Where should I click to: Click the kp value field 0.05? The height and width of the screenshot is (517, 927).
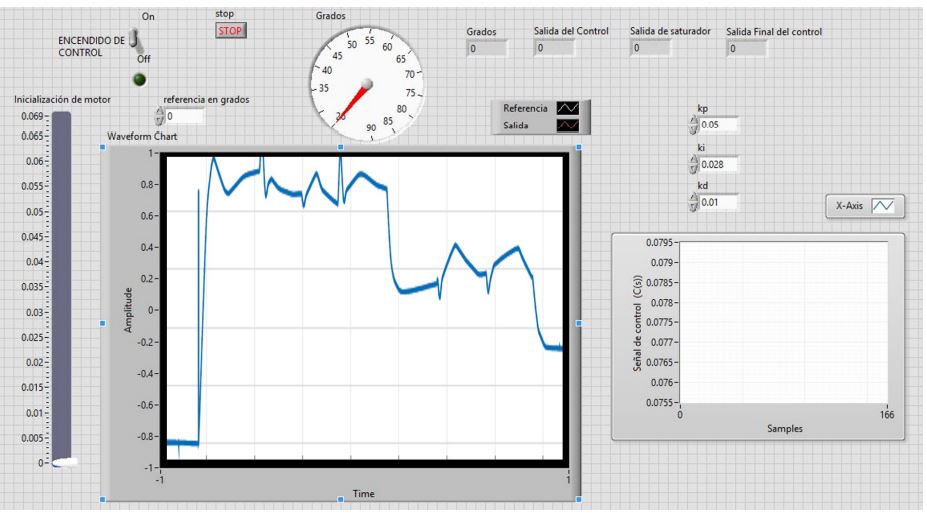click(x=718, y=125)
